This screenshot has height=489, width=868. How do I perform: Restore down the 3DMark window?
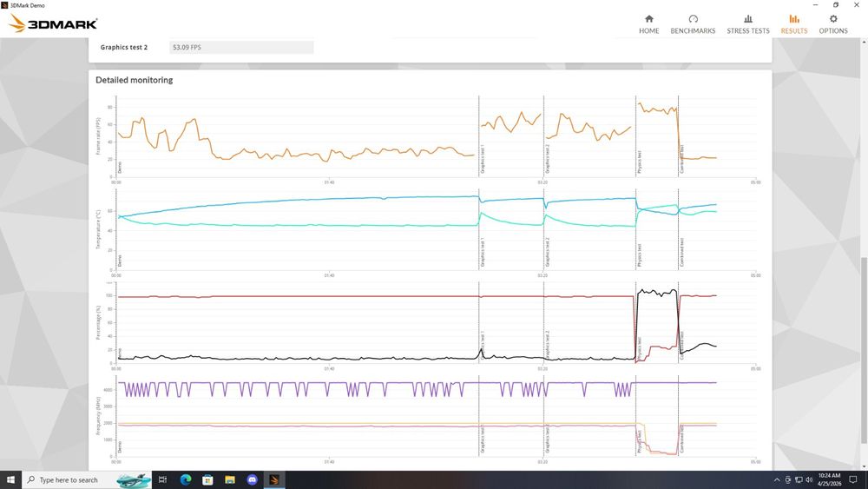(836, 5)
